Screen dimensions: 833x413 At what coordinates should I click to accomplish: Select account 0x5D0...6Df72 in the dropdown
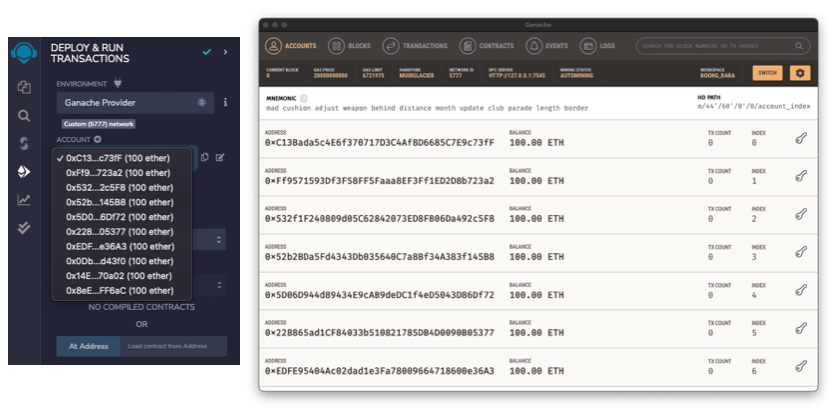click(122, 217)
